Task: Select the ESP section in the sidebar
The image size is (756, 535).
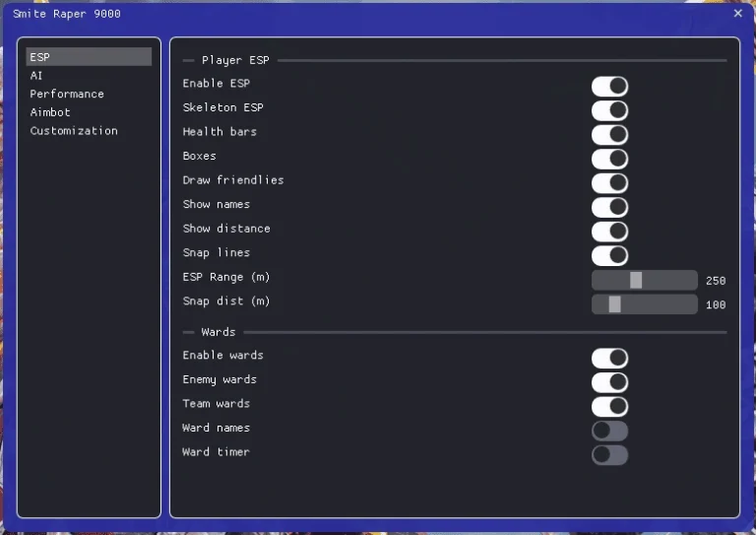Action: 89,57
